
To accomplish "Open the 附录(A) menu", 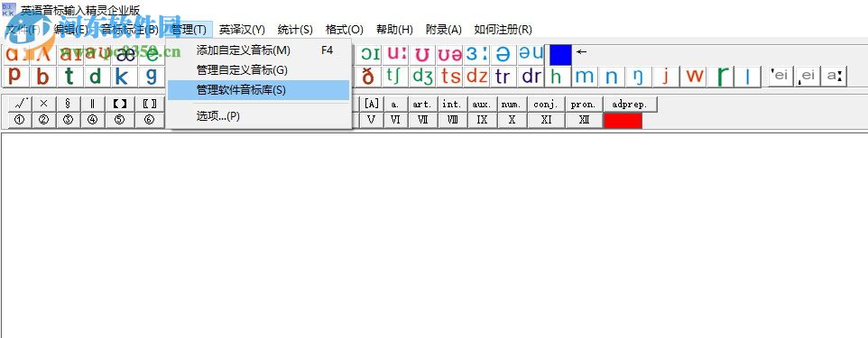I will (x=443, y=30).
